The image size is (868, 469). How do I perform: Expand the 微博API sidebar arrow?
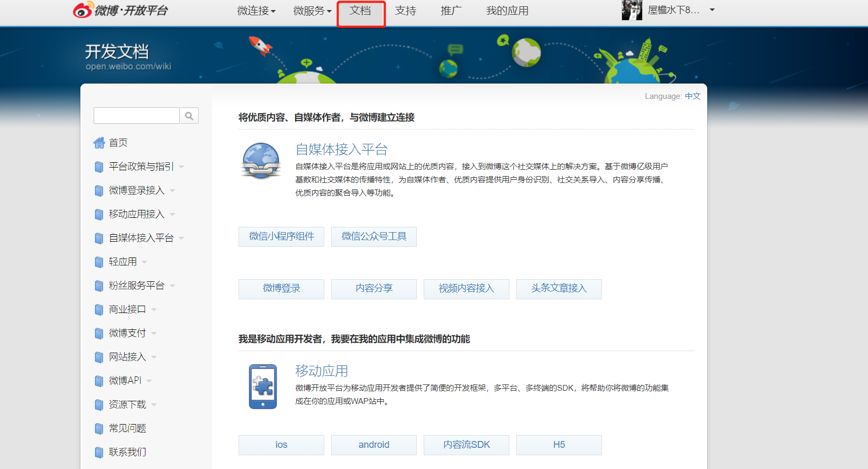[x=149, y=381]
